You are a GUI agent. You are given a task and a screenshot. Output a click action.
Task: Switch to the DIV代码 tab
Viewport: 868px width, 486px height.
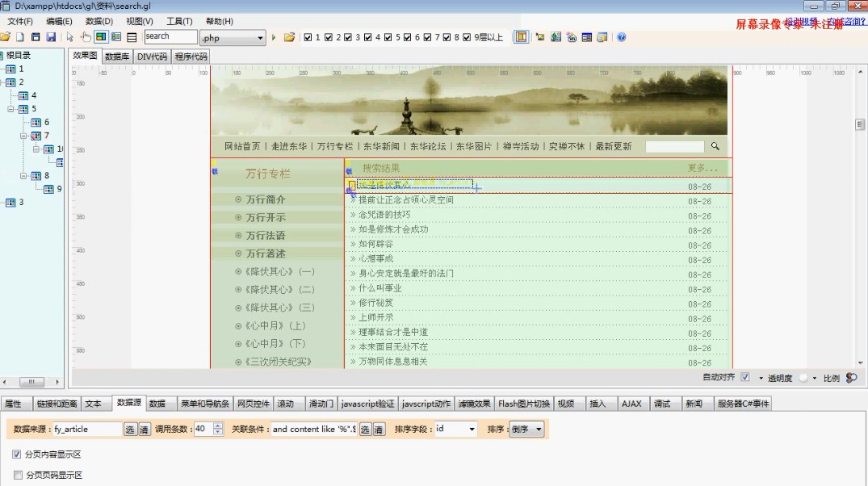pos(153,57)
